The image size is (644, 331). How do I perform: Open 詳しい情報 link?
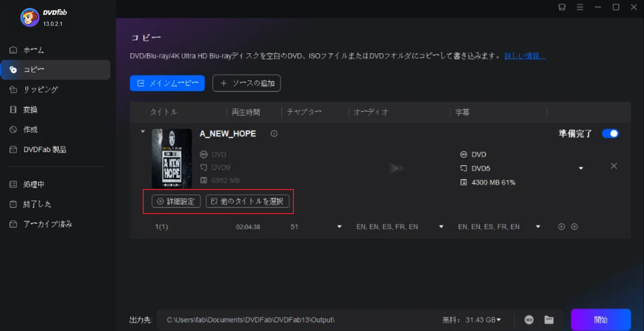525,56
